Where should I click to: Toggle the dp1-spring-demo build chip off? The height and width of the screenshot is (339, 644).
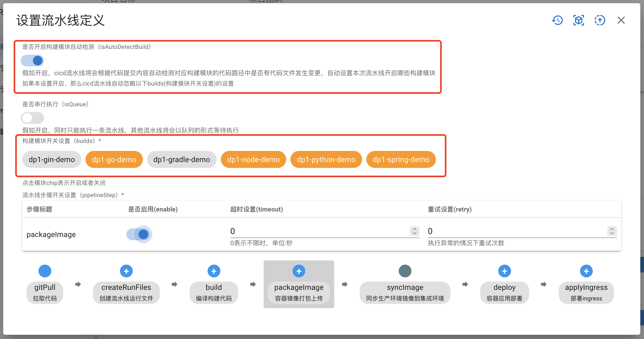(401, 159)
